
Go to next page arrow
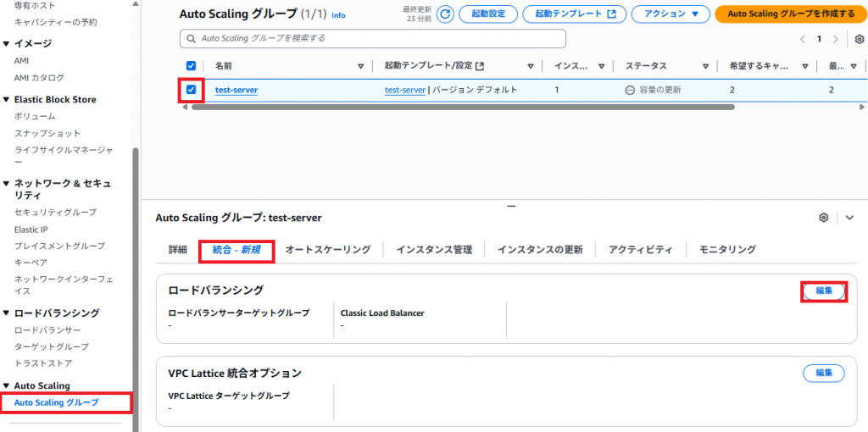pyautogui.click(x=835, y=39)
